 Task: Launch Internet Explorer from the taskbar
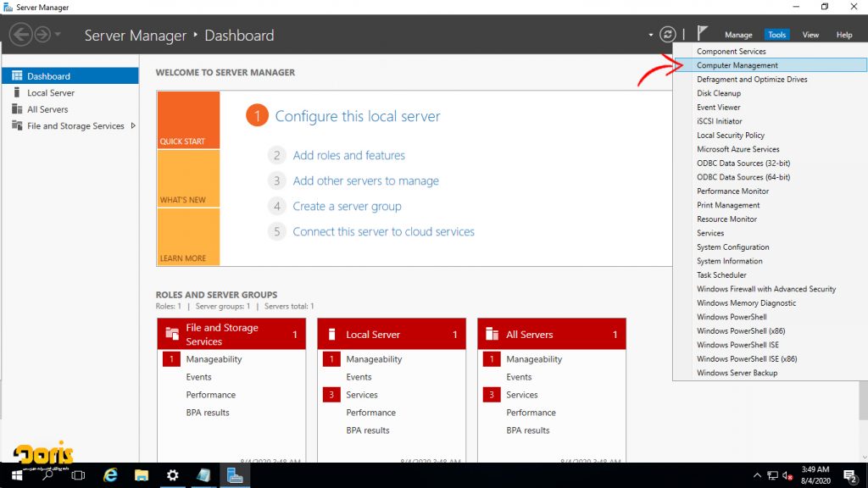click(x=111, y=476)
